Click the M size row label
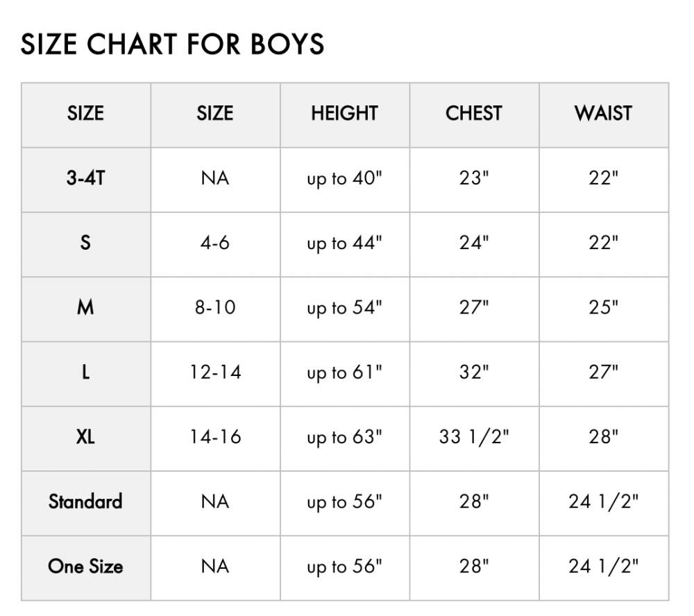 [x=86, y=307]
